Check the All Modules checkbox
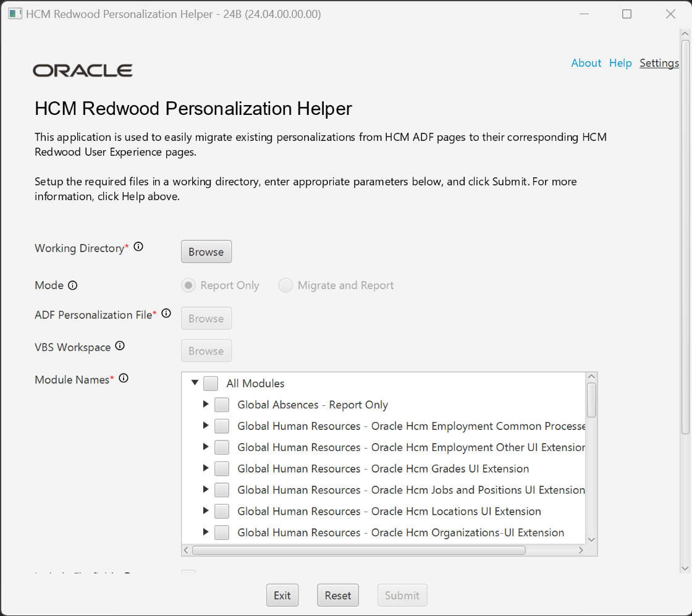 (x=210, y=383)
